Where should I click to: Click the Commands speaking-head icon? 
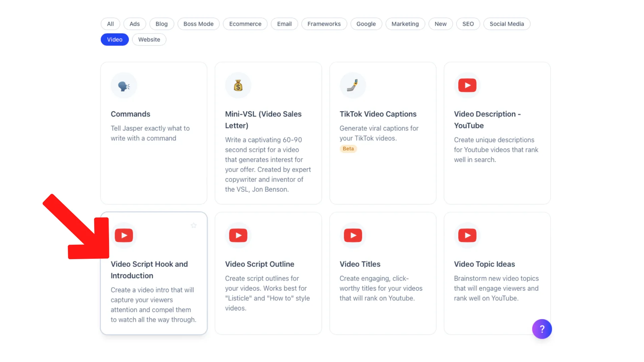pyautogui.click(x=123, y=85)
